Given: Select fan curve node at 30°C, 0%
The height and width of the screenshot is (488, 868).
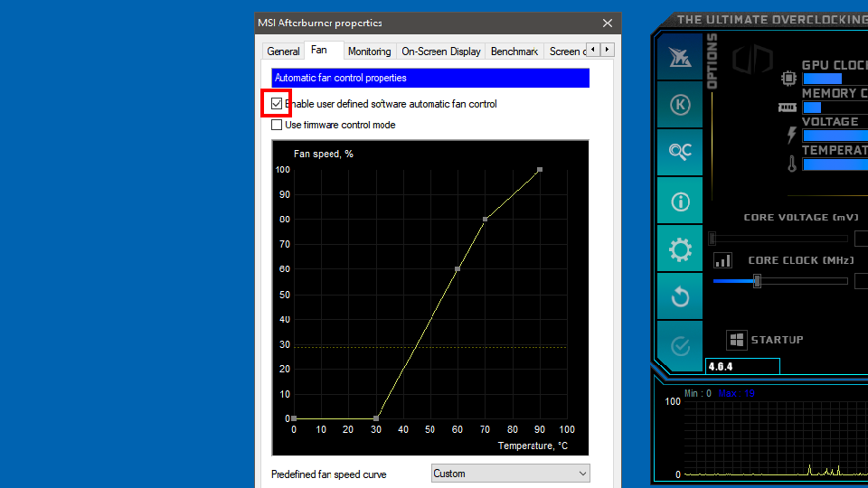Looking at the screenshot, I should click(376, 418).
